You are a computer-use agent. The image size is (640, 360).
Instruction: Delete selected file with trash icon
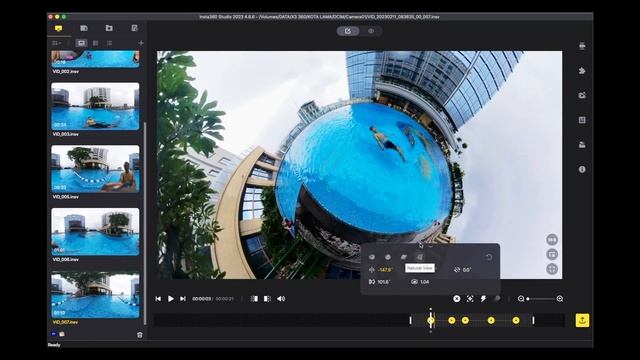pyautogui.click(x=140, y=335)
